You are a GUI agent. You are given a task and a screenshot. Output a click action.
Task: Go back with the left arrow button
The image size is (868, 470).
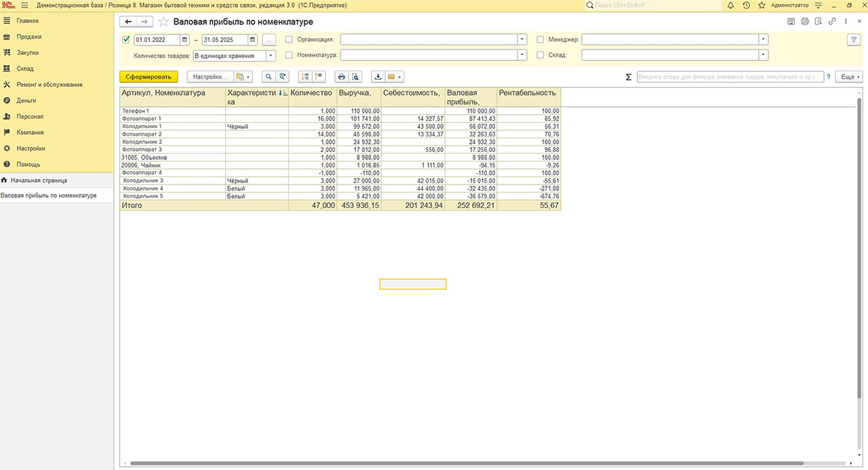(128, 22)
